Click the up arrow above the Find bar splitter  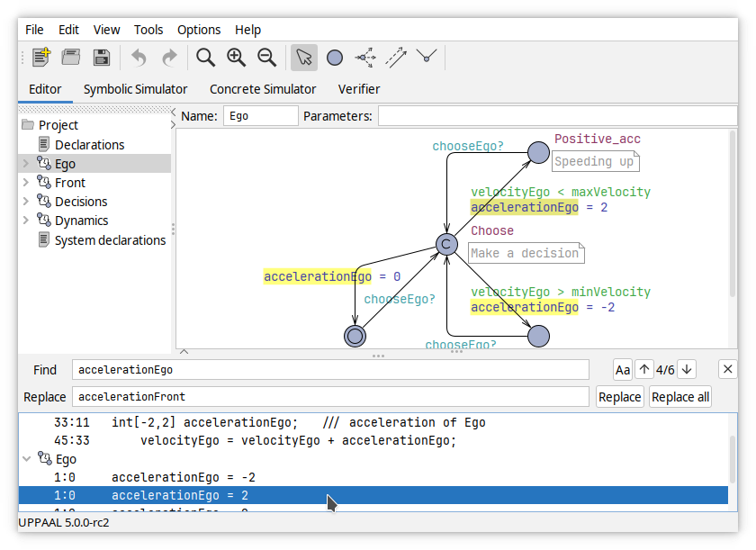click(x=184, y=352)
